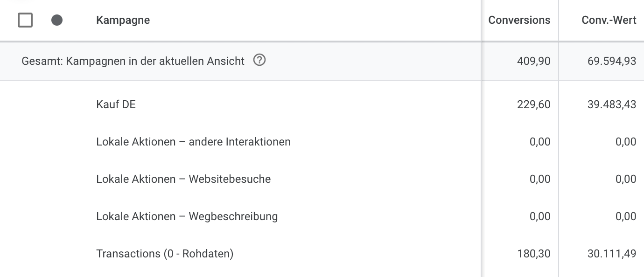This screenshot has width=644, height=277.
Task: Sort by the Conversions column header
Action: click(519, 20)
